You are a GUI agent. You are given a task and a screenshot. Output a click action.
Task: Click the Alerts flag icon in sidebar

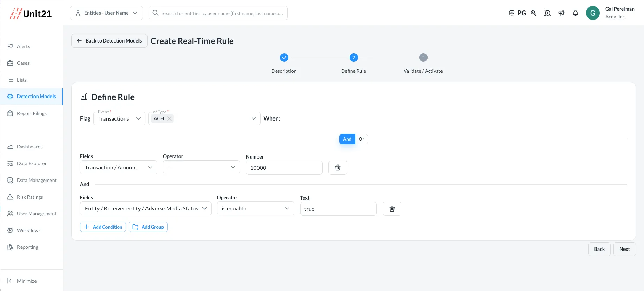pos(10,46)
